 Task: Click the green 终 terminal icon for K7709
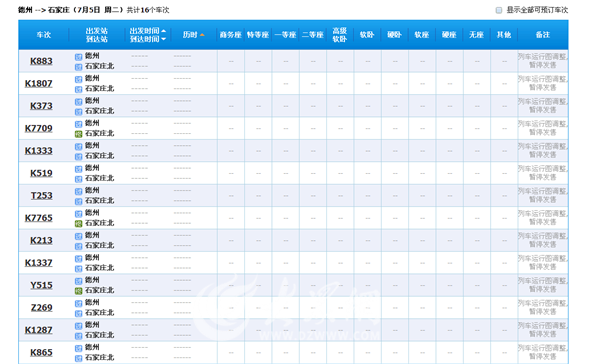(78, 134)
